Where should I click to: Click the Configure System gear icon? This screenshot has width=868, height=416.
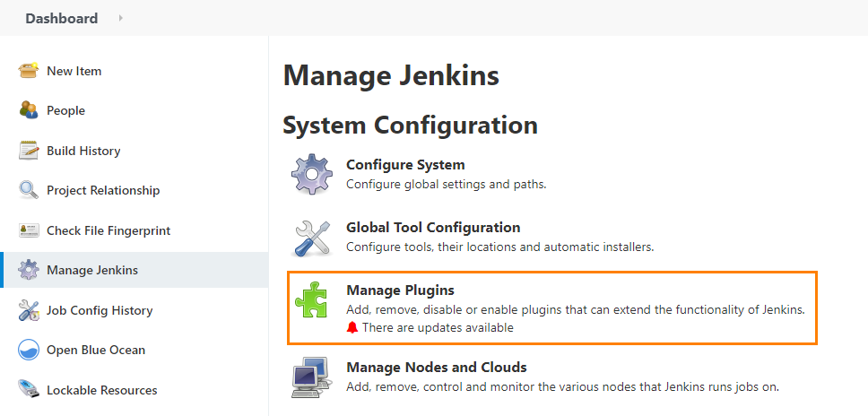coord(312,174)
